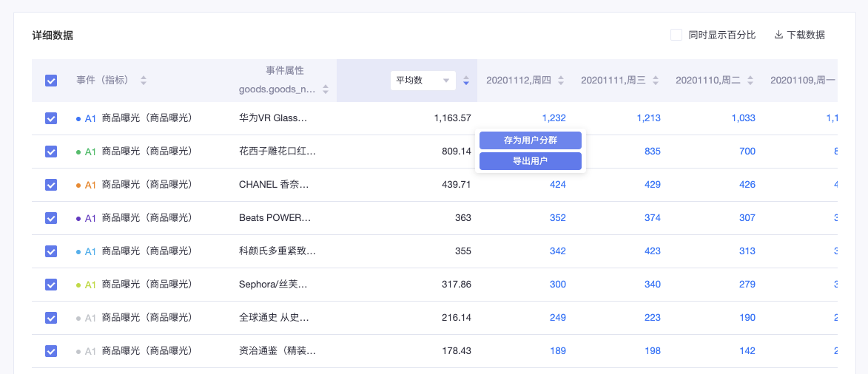Open value 142 in 资治通鉴 row

click(x=747, y=350)
